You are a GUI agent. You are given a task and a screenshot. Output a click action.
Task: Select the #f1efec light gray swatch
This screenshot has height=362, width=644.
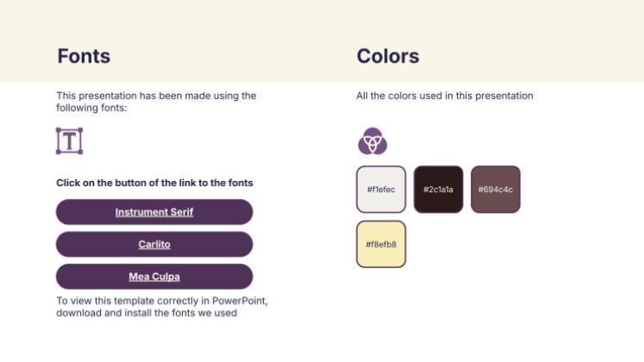[381, 189]
